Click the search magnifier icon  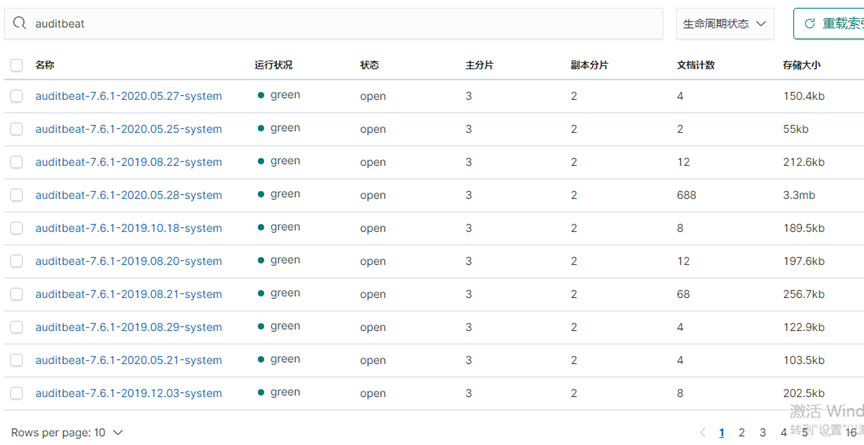pyautogui.click(x=19, y=23)
